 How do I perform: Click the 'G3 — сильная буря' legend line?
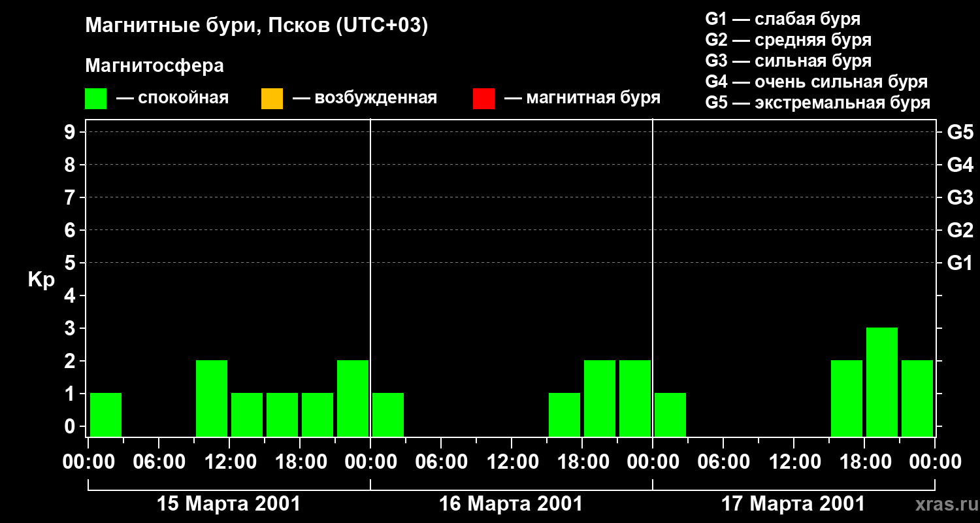coord(789,61)
